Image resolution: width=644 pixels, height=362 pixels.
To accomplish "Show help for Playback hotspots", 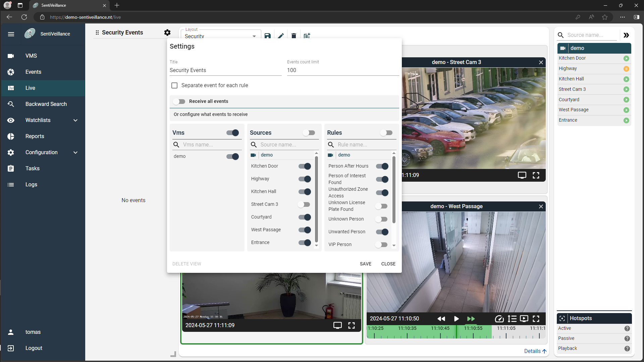I will [627, 349].
